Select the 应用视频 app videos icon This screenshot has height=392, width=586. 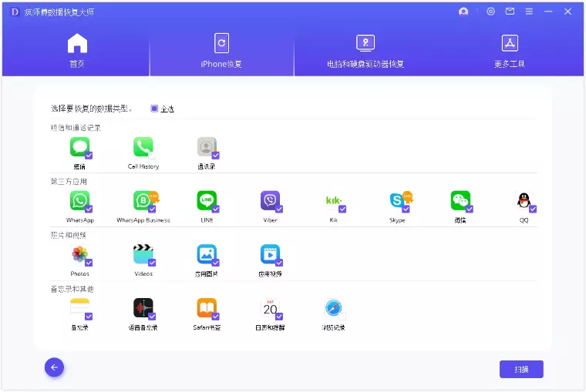270,254
